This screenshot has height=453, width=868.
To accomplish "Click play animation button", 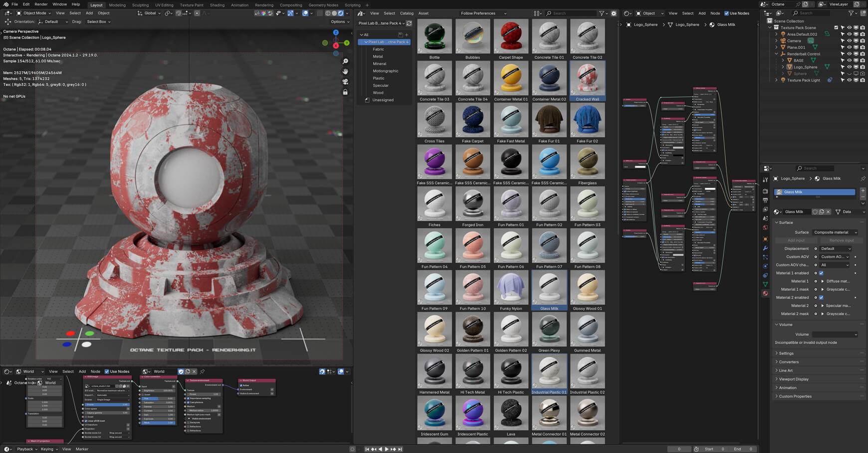I will pyautogui.click(x=387, y=449).
